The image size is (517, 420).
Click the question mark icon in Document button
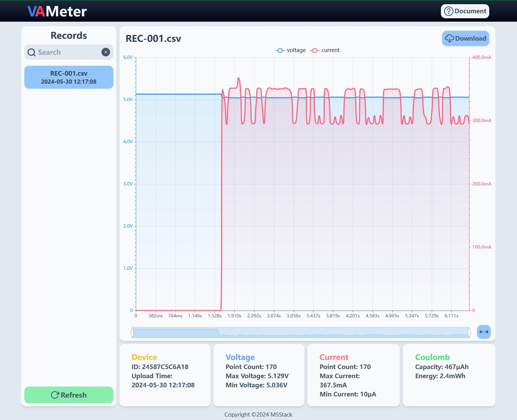(449, 11)
